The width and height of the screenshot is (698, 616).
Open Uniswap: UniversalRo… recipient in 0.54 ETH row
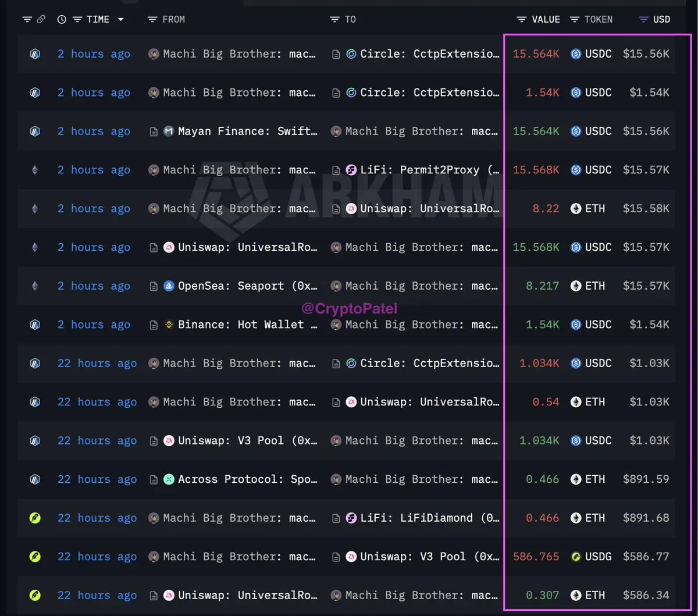point(430,402)
